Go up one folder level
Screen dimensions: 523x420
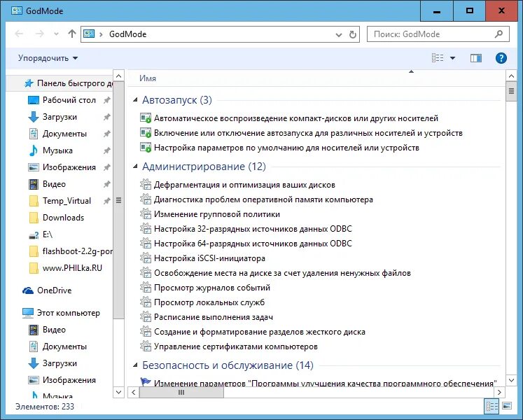coord(71,34)
